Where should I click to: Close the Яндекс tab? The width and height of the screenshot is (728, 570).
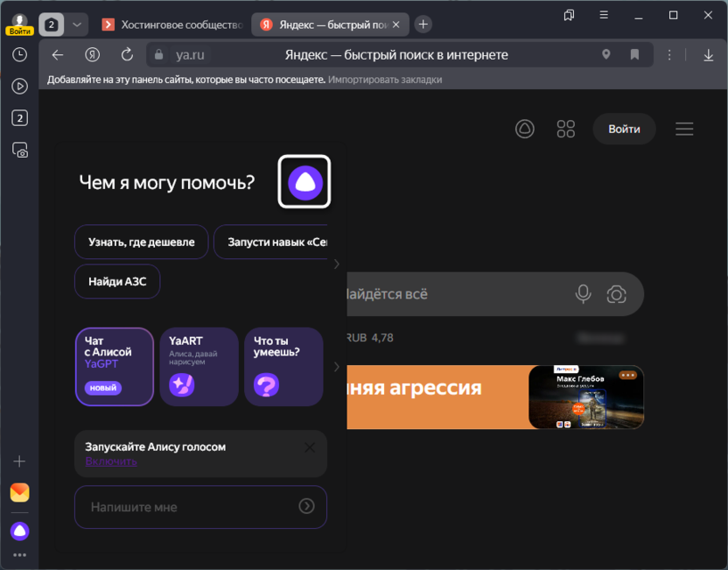click(396, 25)
